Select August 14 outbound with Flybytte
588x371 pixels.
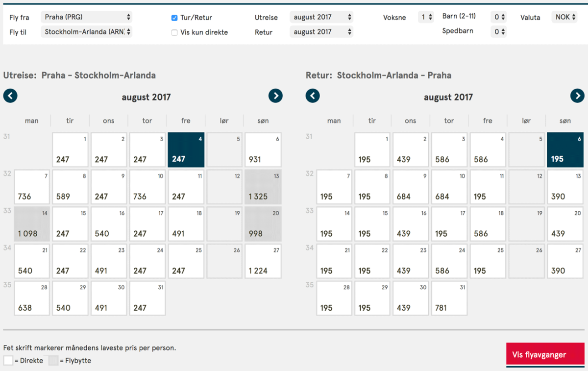coord(32,224)
